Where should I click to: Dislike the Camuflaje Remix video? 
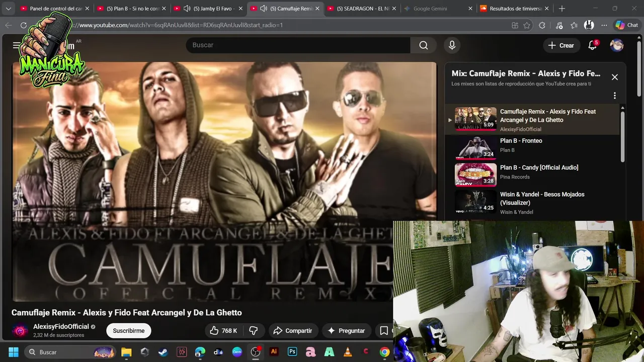click(x=254, y=330)
